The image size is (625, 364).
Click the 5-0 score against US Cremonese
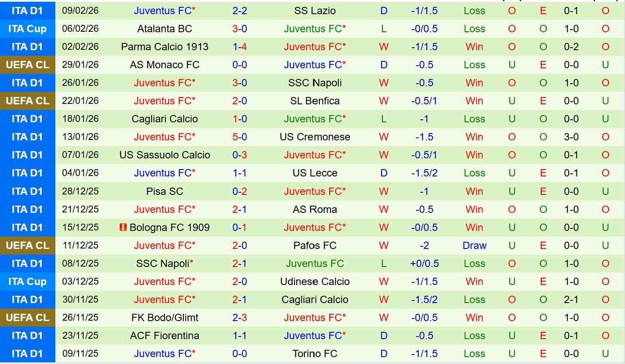240,137
